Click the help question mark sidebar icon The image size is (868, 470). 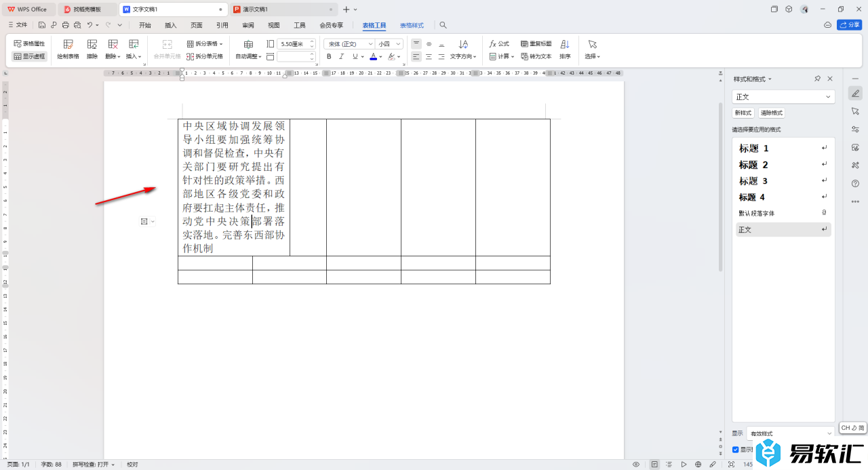(856, 183)
